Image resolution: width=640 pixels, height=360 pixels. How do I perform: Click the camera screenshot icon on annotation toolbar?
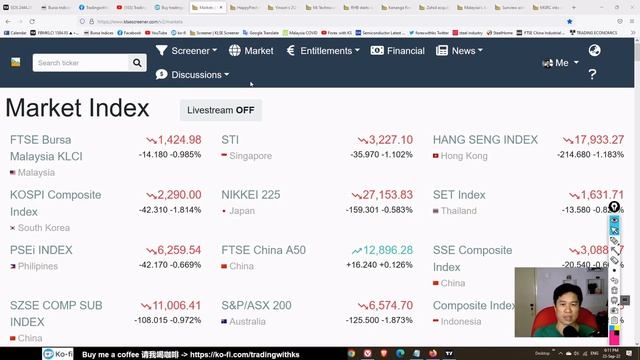click(x=614, y=310)
